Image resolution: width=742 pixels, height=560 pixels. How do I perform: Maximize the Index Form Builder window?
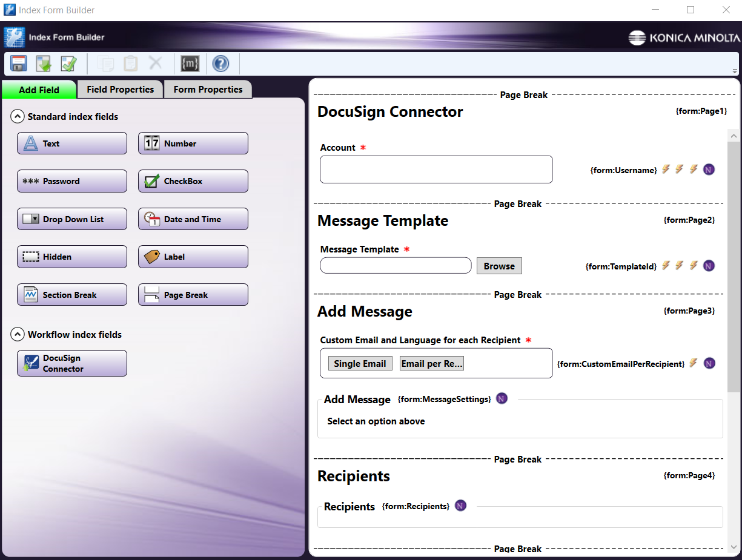coord(691,10)
